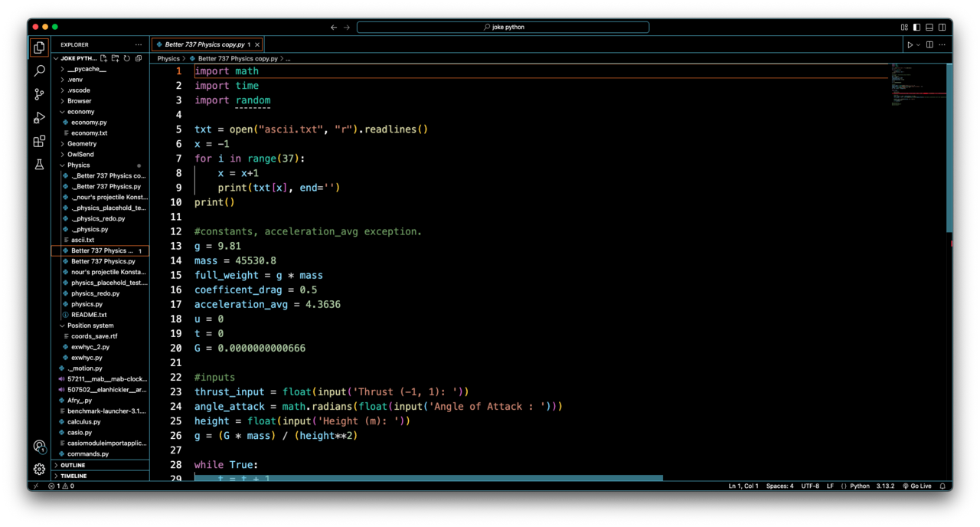The height and width of the screenshot is (527, 980).
Task: Collapse the Position system folder
Action: point(100,326)
